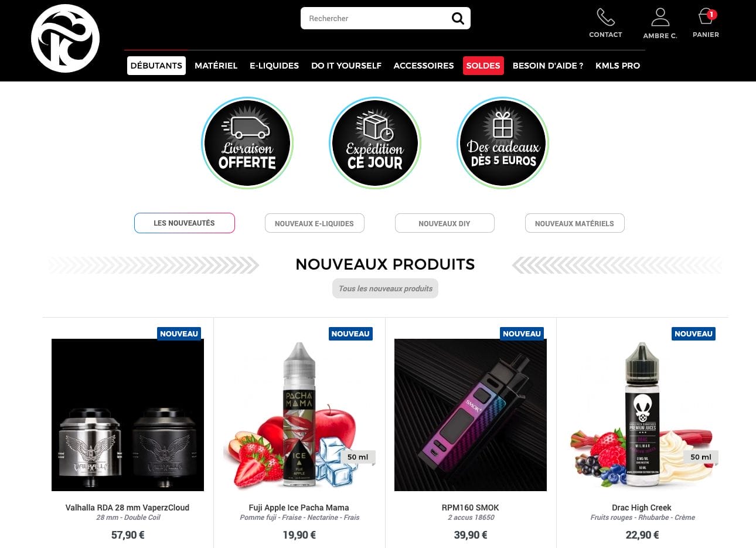The height and width of the screenshot is (548, 756).
Task: Open the Do It Yourself menu
Action: tap(346, 66)
